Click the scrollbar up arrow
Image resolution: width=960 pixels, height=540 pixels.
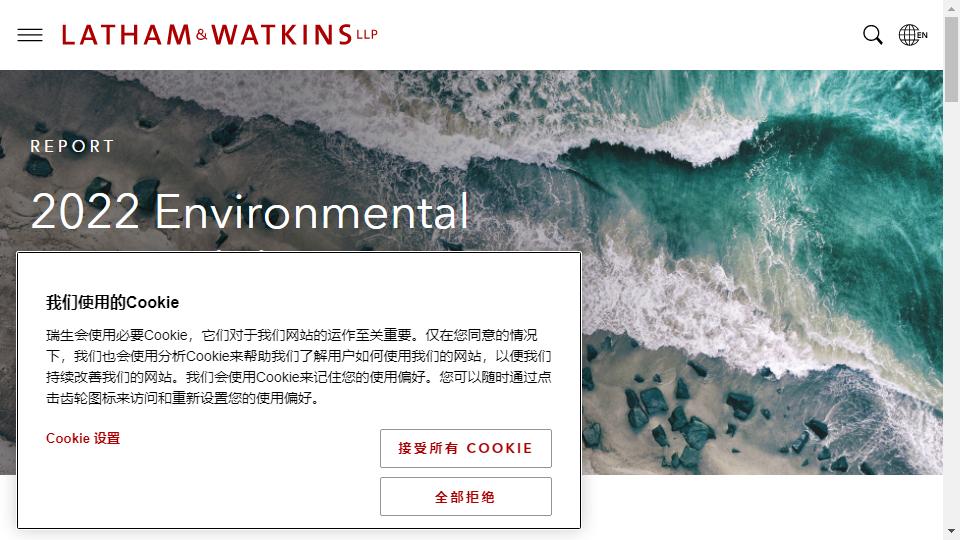(951, 9)
